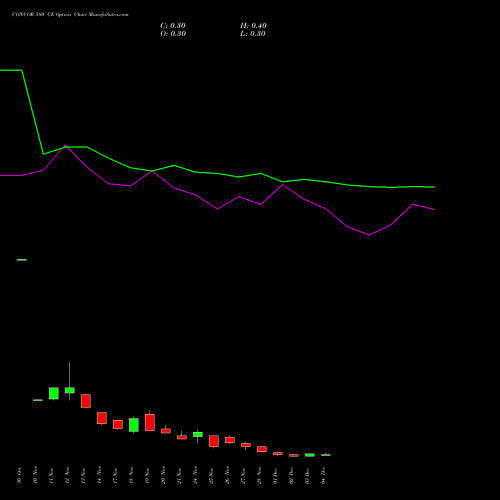Click the '18 Nov' date label

tap(131, 476)
